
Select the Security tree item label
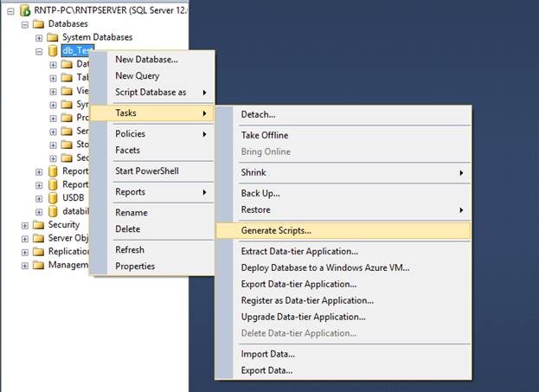tap(64, 224)
